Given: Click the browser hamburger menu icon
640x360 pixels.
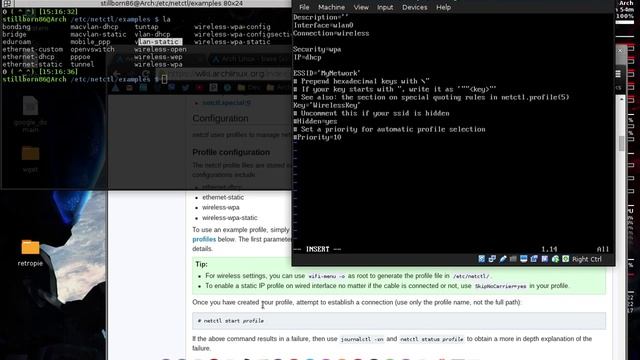Looking at the screenshot, I should [x=618, y=74].
